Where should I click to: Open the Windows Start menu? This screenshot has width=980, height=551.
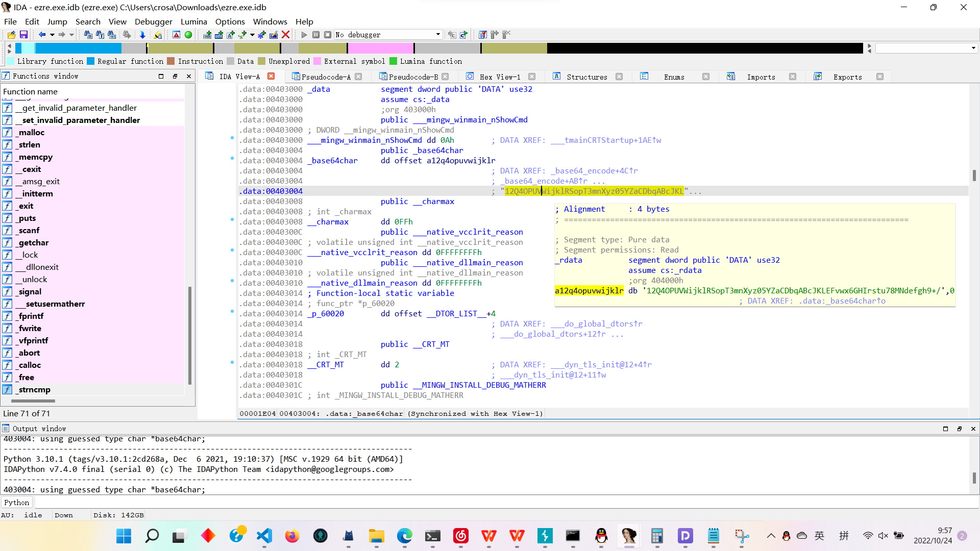click(x=124, y=536)
